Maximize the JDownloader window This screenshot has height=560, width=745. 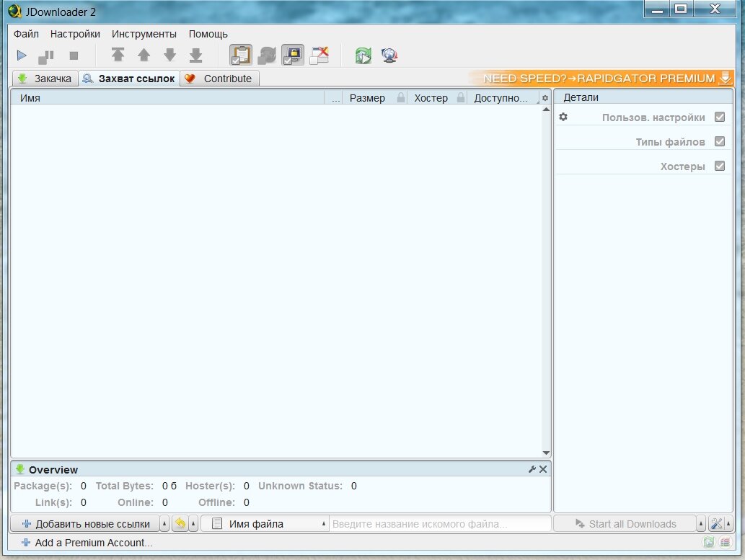click(682, 9)
